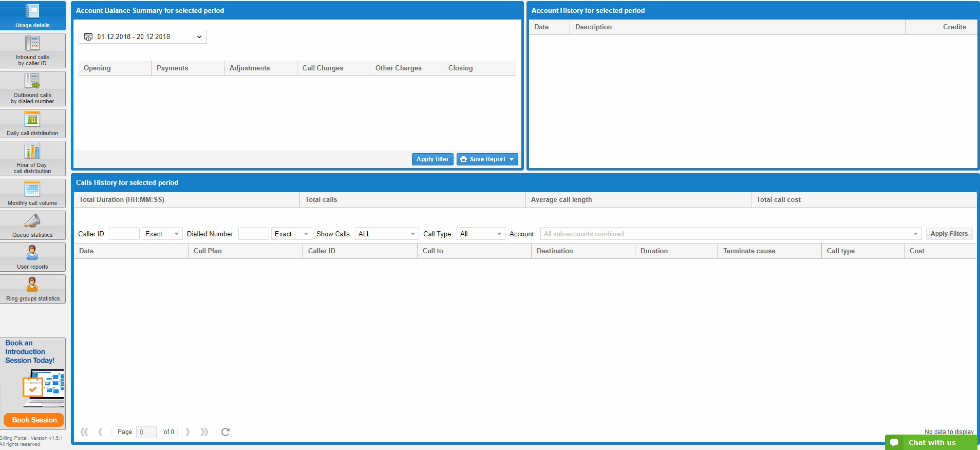Open the Save Report dropdown
The image size is (980, 450).
pyautogui.click(x=487, y=159)
